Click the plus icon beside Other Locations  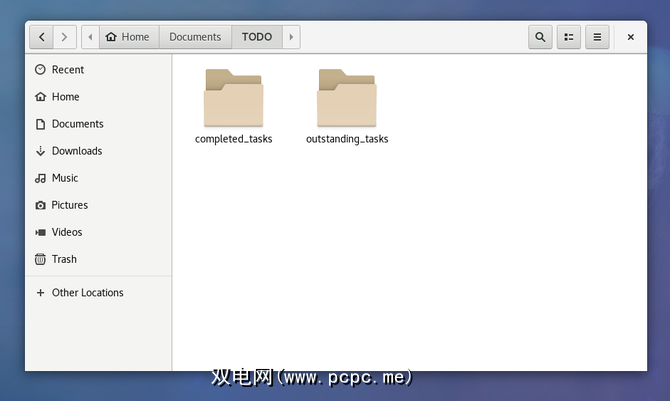click(41, 292)
